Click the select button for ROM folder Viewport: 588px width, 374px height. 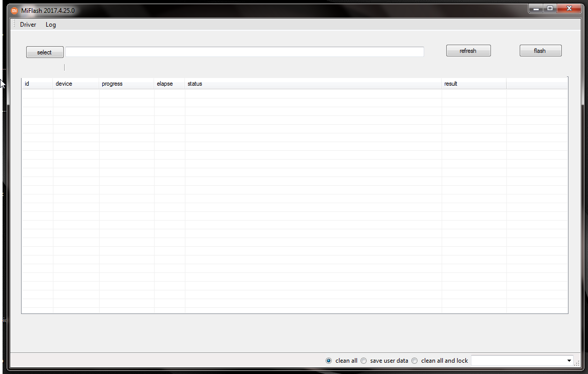coord(45,52)
